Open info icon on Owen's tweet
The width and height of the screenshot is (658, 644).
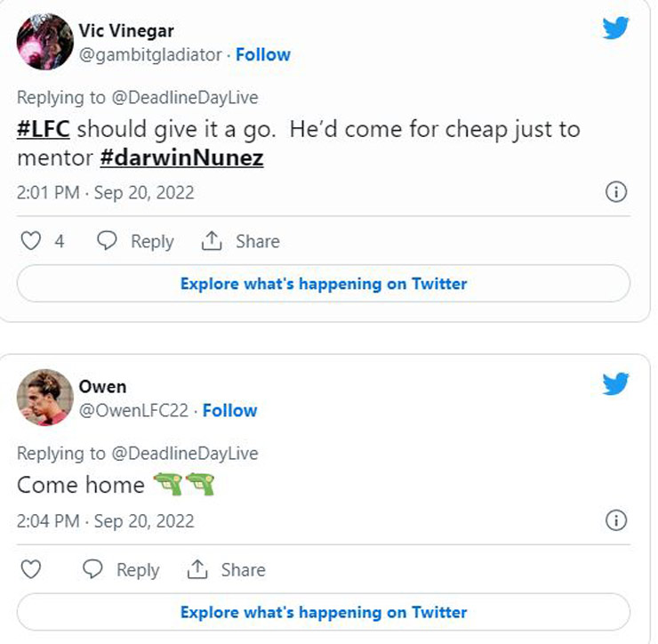click(x=615, y=520)
